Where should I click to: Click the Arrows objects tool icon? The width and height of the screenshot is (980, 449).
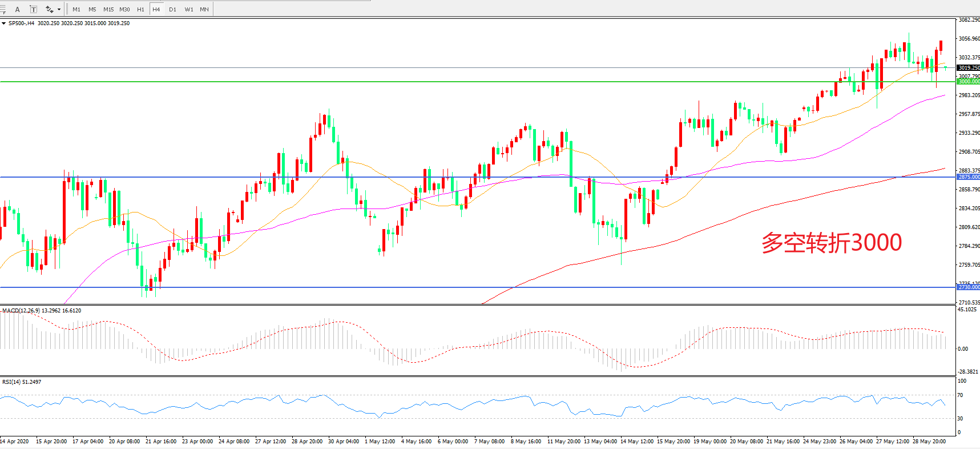click(50, 9)
